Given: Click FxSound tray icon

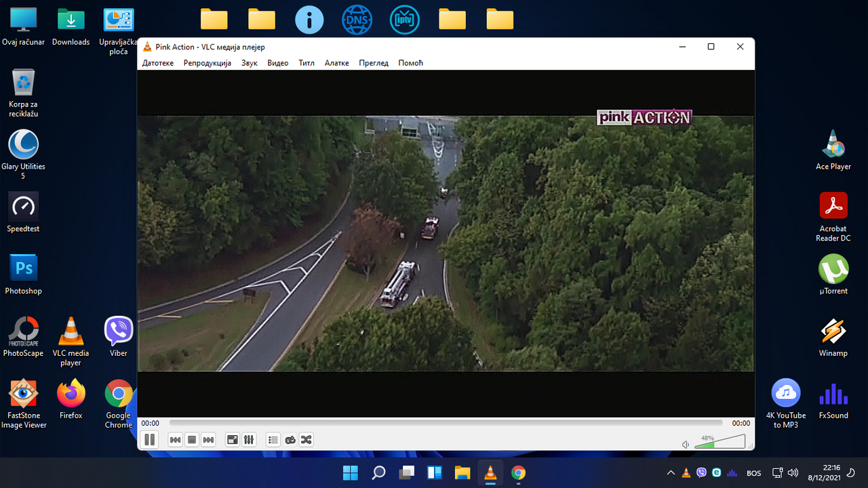Looking at the screenshot, I should (x=732, y=473).
